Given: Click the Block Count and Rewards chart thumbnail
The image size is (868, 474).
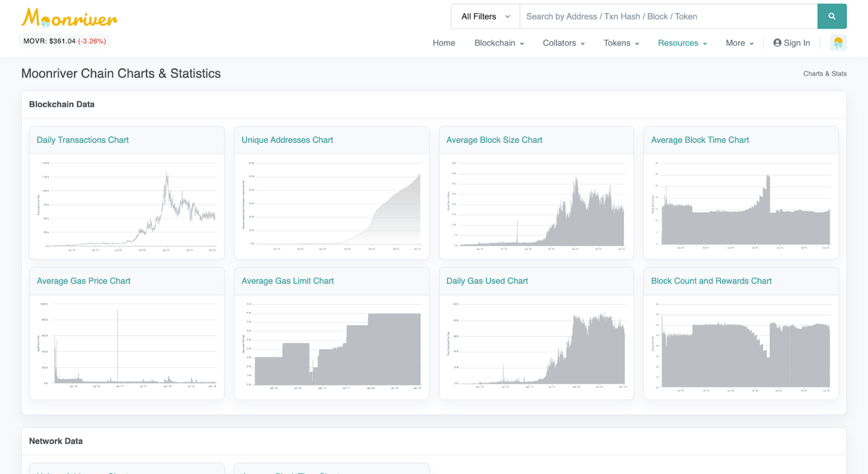Looking at the screenshot, I should 741,346.
